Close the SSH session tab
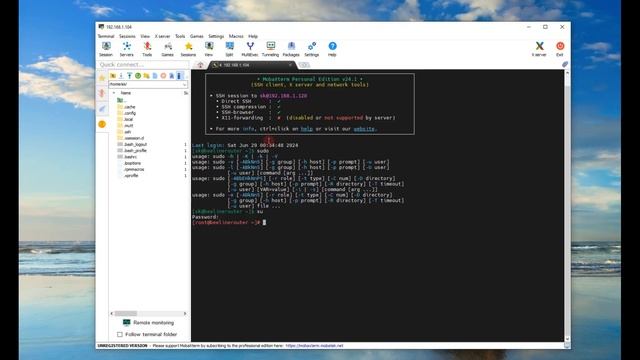 [x=290, y=65]
